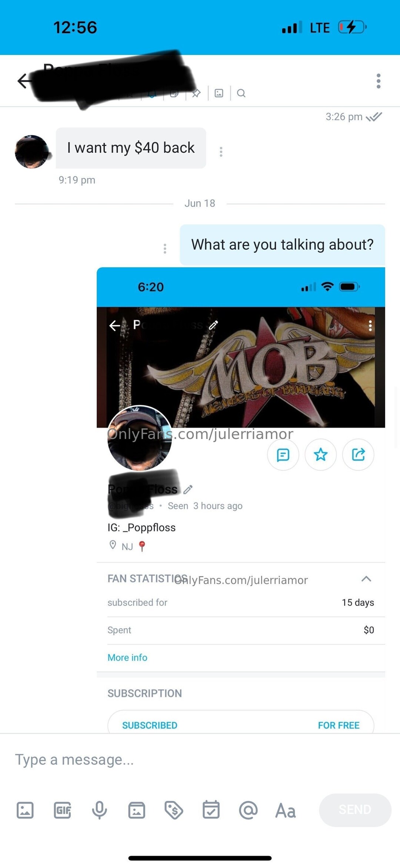This screenshot has width=400, height=868.
Task: Mention a user with the @ icon
Action: (248, 810)
